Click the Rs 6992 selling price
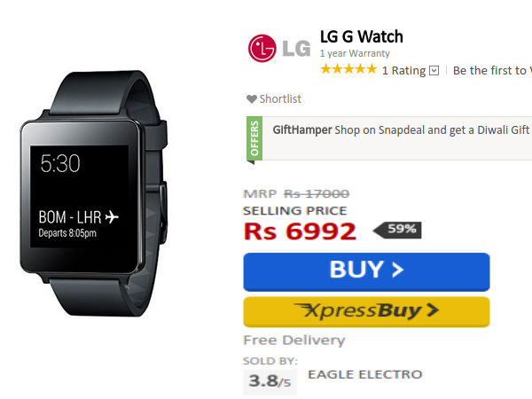The width and height of the screenshot is (532, 399). click(300, 231)
